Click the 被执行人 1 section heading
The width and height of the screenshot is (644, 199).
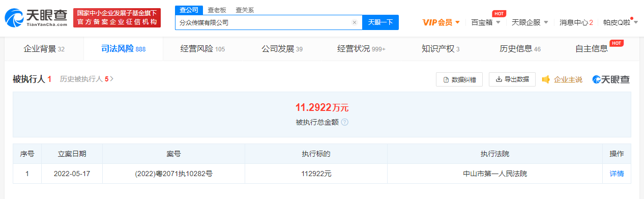(32, 79)
